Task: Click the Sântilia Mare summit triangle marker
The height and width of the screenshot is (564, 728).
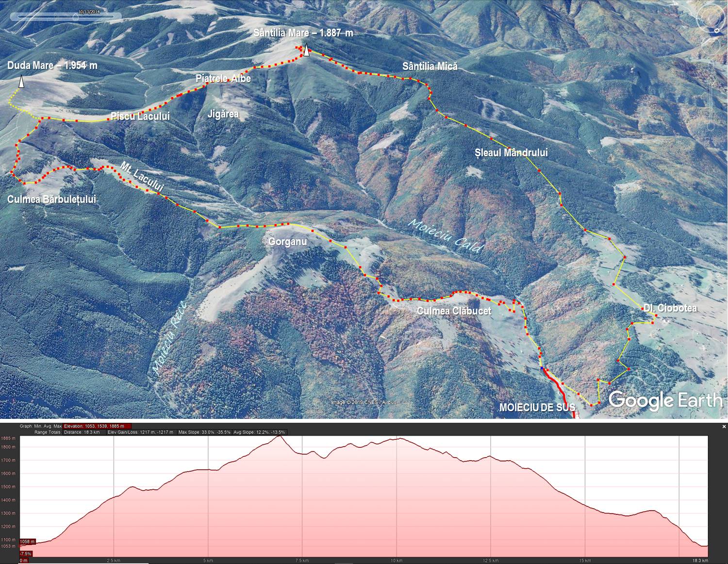Action: [x=306, y=51]
